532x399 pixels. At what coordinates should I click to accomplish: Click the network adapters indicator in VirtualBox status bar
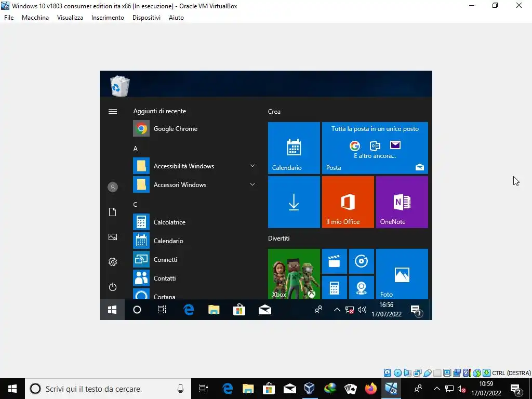pyautogui.click(x=417, y=373)
